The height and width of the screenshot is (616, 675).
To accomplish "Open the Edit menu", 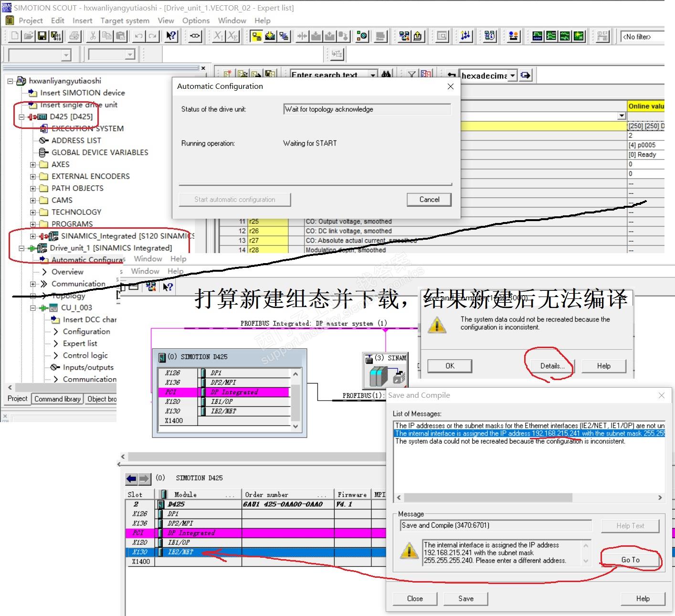I will pos(57,21).
